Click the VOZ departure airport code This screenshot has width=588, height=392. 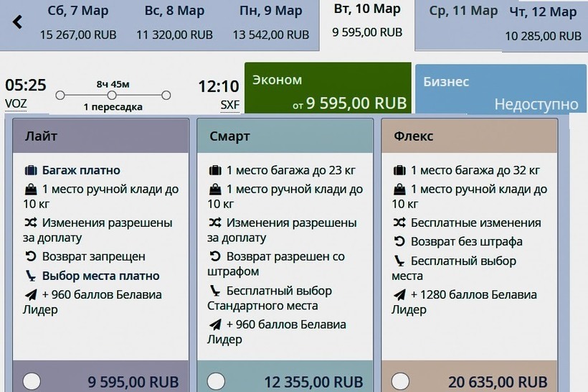16,103
